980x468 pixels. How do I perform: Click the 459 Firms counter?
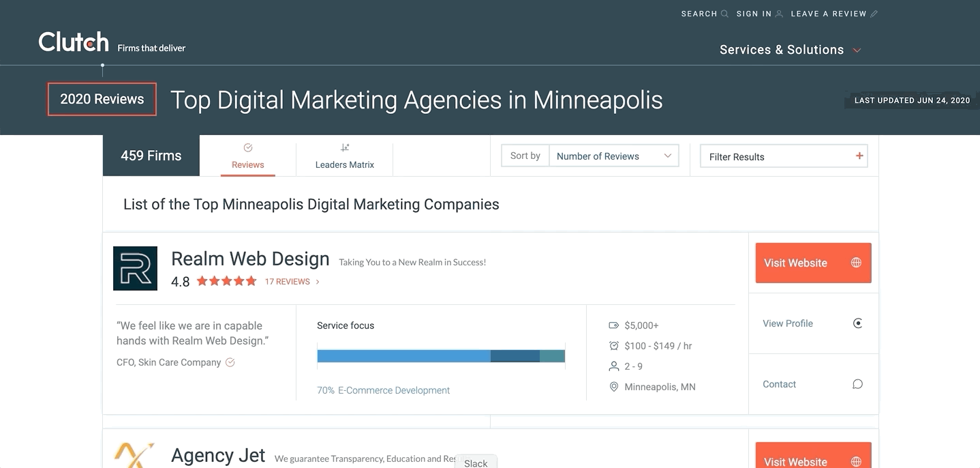(151, 156)
